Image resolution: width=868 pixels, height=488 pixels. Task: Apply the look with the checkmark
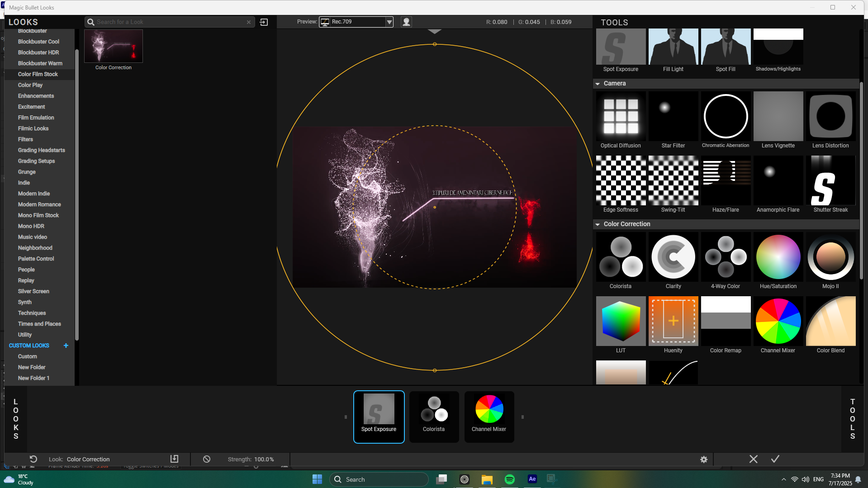775,459
